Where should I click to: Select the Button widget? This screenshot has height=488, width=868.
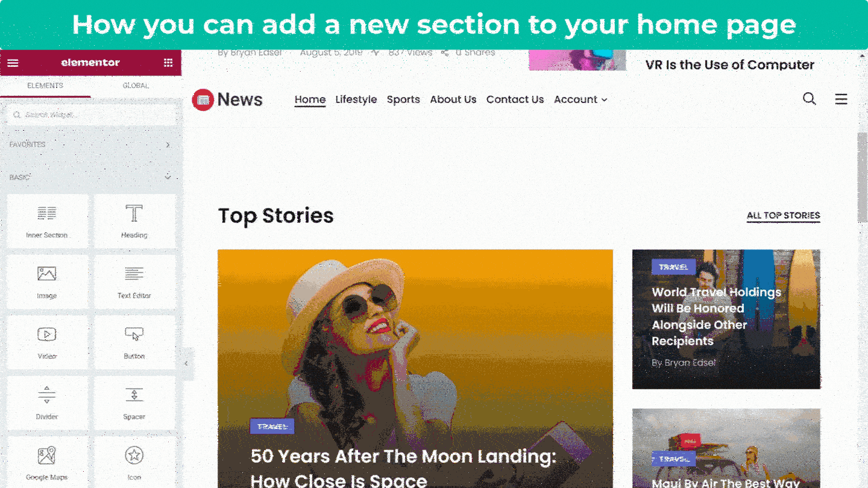click(x=134, y=342)
